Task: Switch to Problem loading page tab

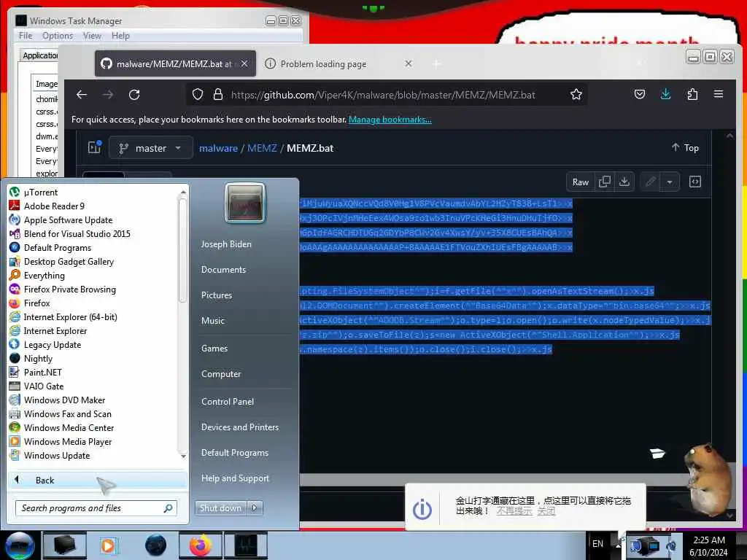Action: click(x=323, y=64)
